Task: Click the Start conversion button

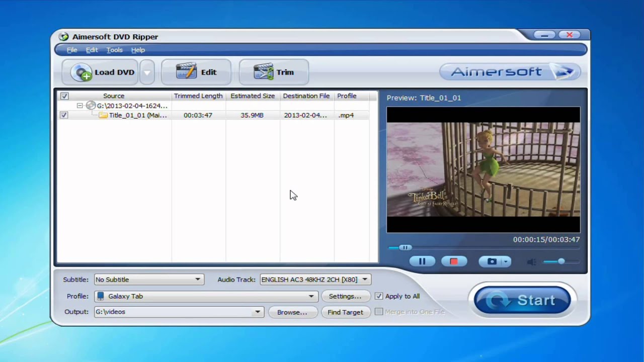Action: 522,300
